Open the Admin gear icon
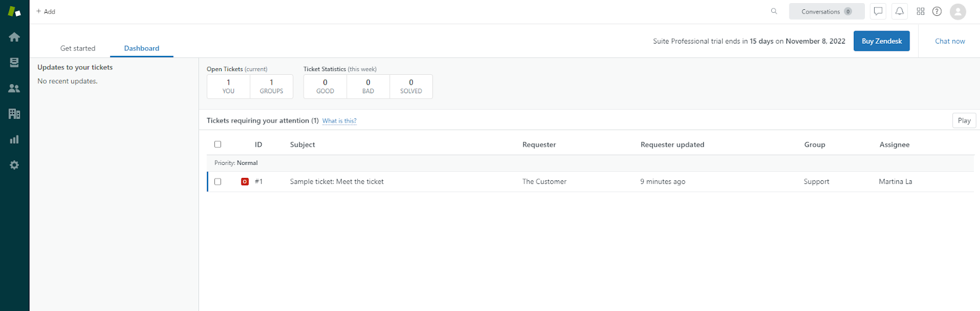This screenshot has height=311, width=980. click(14, 165)
